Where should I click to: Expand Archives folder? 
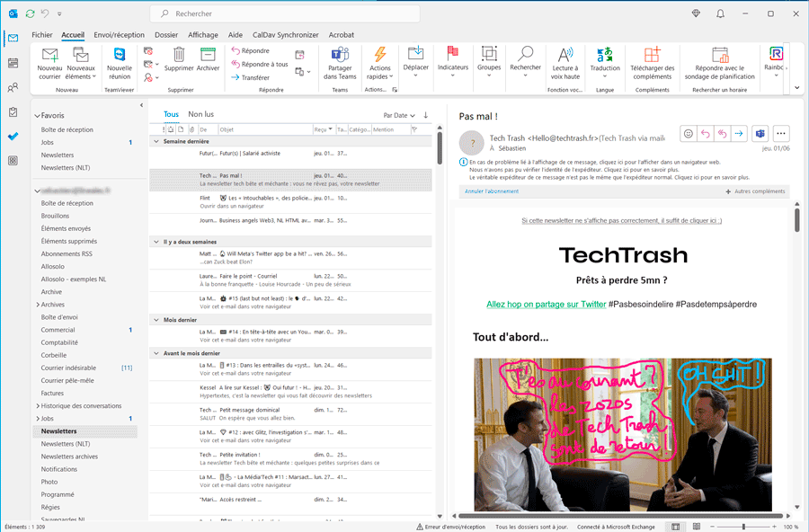pos(38,305)
